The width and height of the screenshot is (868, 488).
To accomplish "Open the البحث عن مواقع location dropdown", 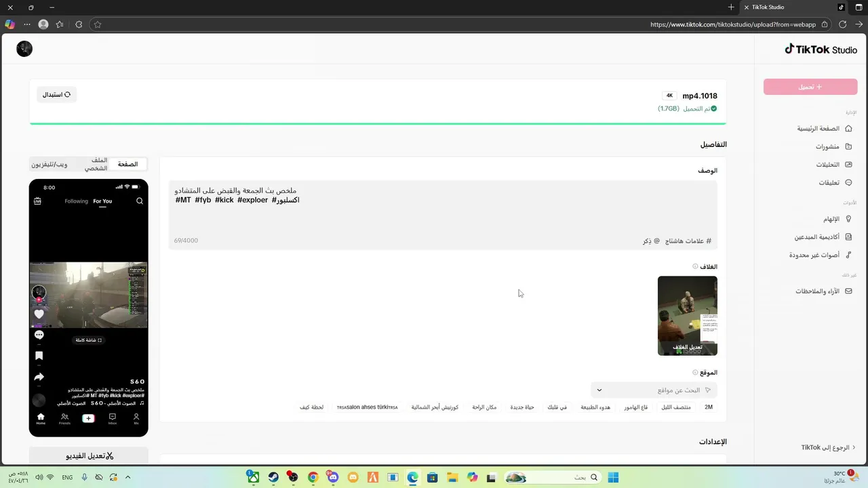I will coord(654,390).
